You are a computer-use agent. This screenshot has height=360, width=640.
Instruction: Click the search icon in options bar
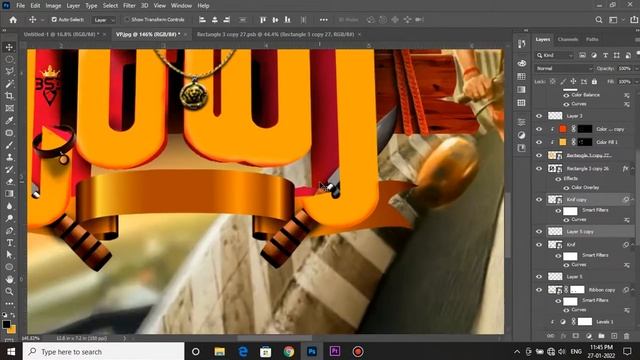pos(599,20)
